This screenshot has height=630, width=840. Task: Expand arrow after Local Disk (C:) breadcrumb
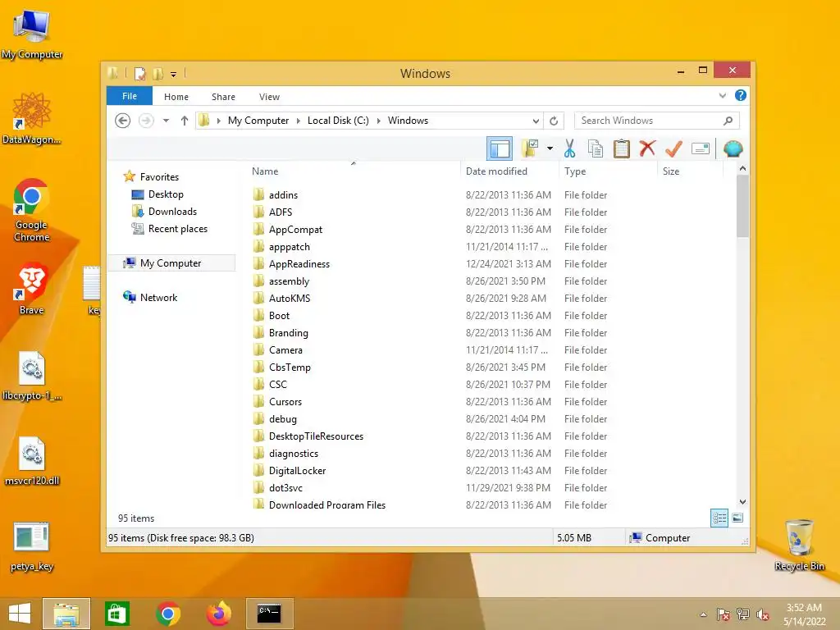click(x=378, y=121)
